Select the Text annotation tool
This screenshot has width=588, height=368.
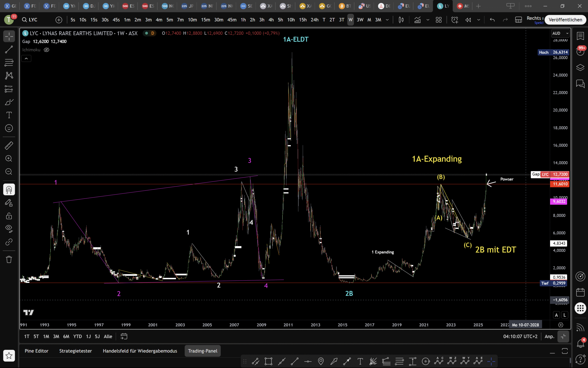click(x=9, y=115)
